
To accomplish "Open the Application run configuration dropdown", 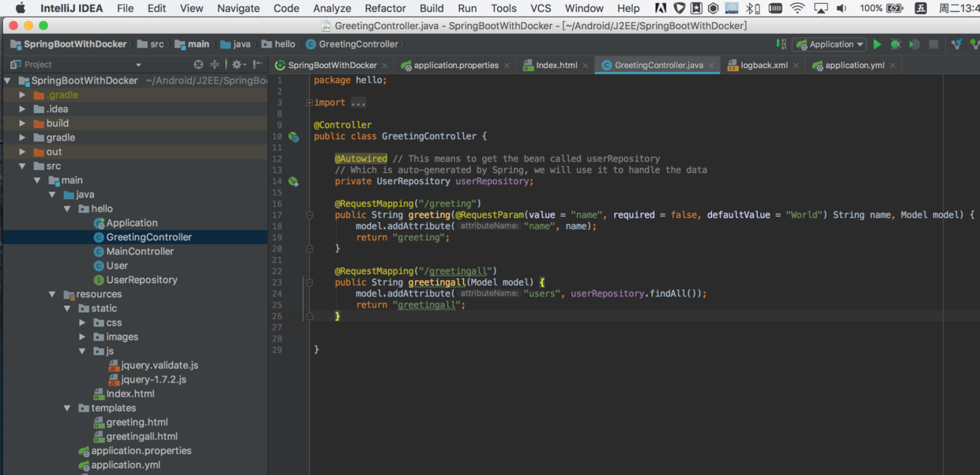I will 830,44.
